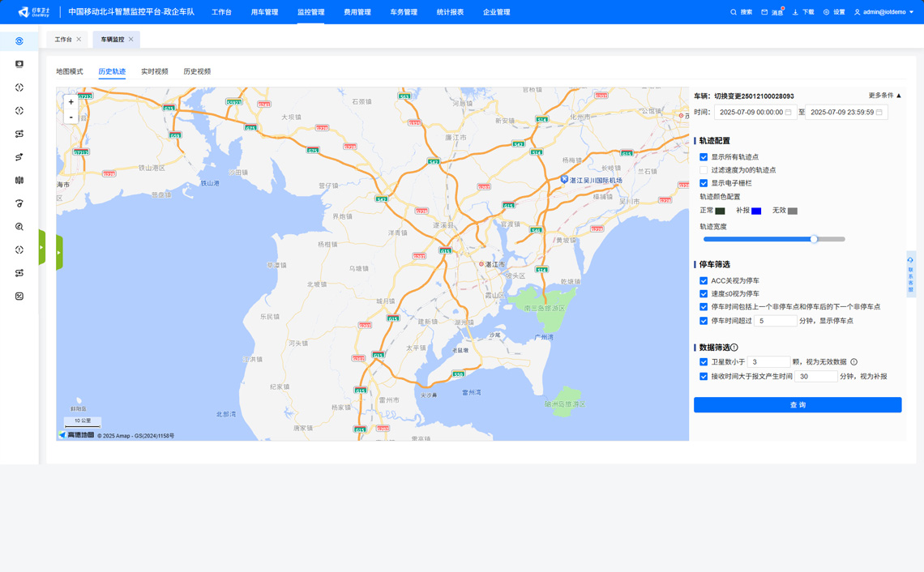
Task: Enable 过滤速度为0的轨迹点 checkbox
Action: click(x=704, y=170)
